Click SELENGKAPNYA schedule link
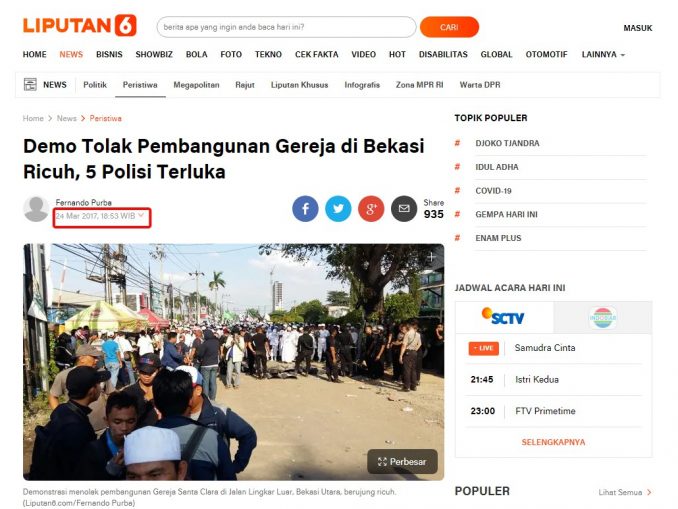Viewport: 678px width, 509px height. [553, 442]
